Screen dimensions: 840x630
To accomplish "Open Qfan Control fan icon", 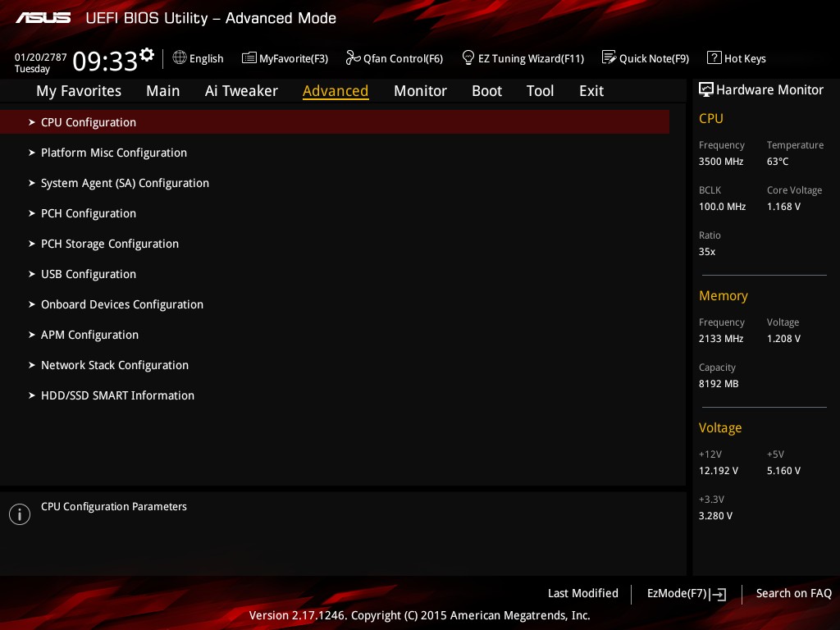I will click(x=353, y=57).
